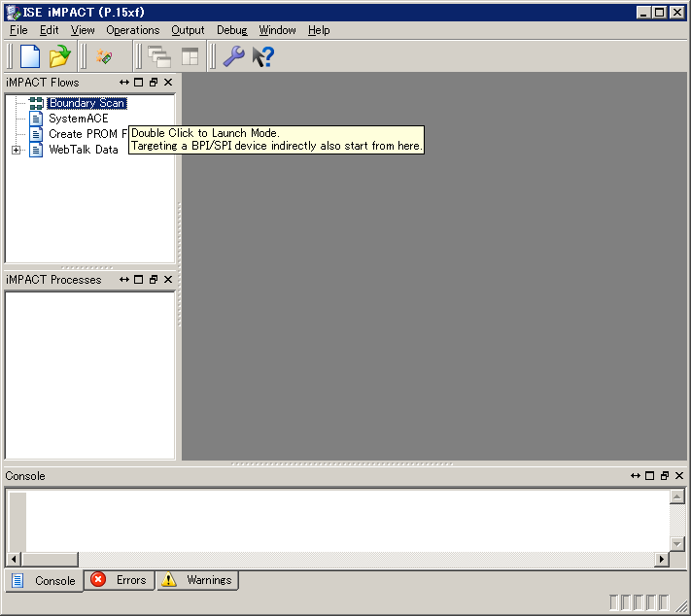Click inside the Console output area
This screenshot has width=691, height=616.
(x=348, y=521)
